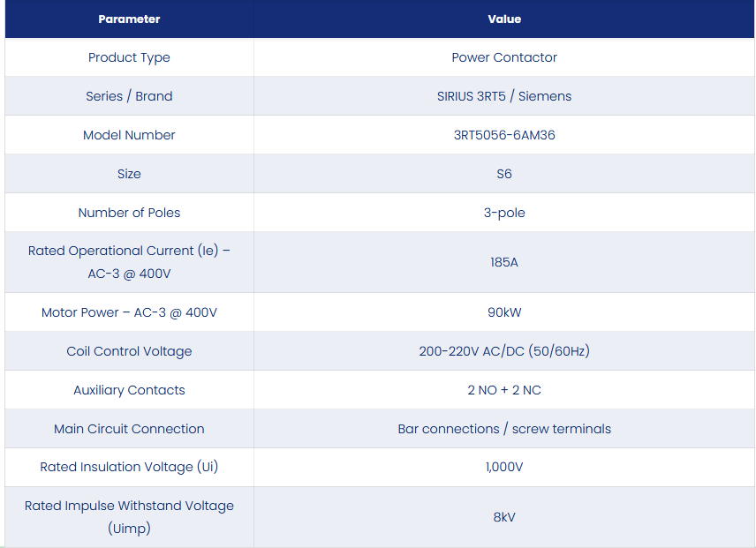
Task: Click the "Series / Brand" cell
Action: (x=129, y=96)
